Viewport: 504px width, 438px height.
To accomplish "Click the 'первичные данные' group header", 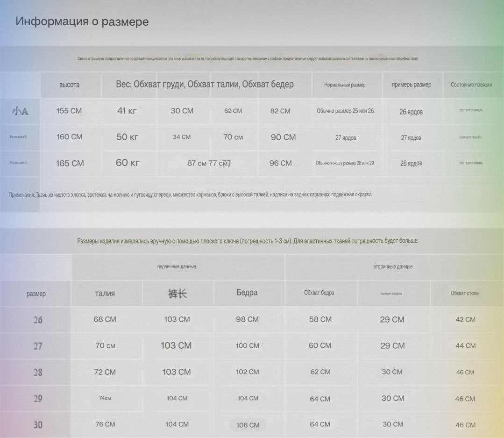I will coord(177,266).
